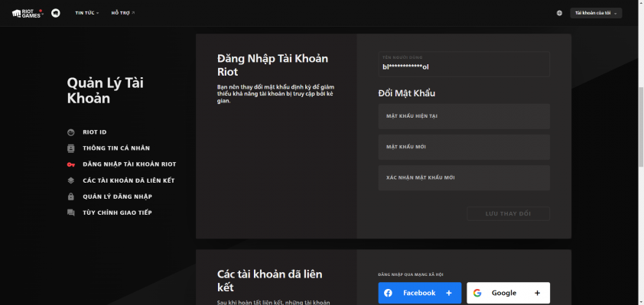Open the Hỗ trợ external link
Image resolution: width=644 pixels, height=305 pixels.
click(123, 13)
